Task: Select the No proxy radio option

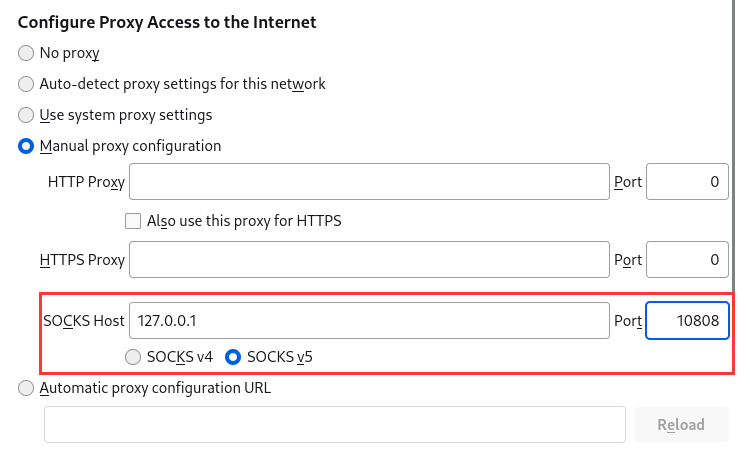Action: click(26, 53)
